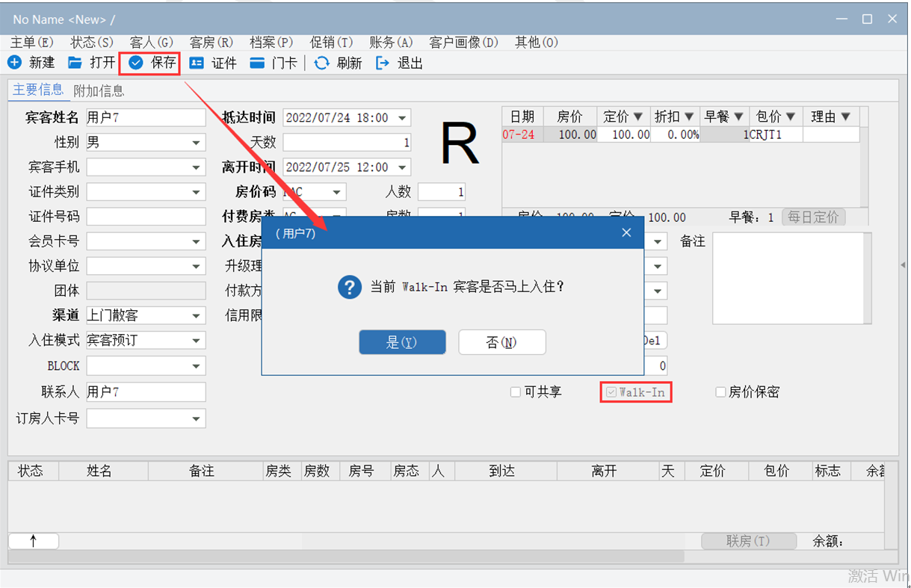Click the 备注 text area
This screenshot has width=911, height=588.
click(x=788, y=278)
